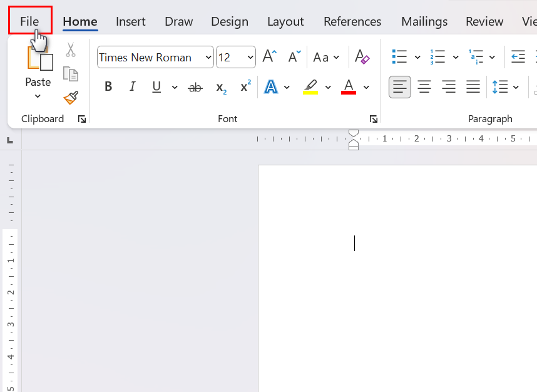
Task: Toggle Bold formatting
Action: click(108, 87)
